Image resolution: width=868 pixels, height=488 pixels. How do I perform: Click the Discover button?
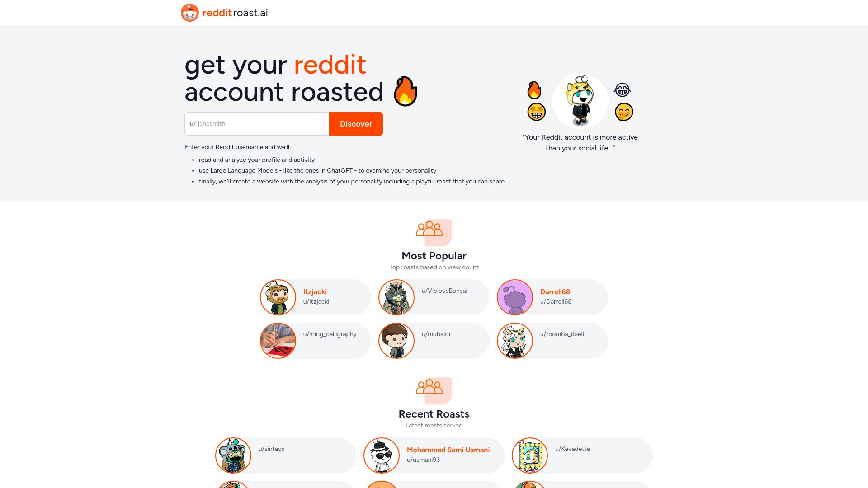tap(356, 123)
